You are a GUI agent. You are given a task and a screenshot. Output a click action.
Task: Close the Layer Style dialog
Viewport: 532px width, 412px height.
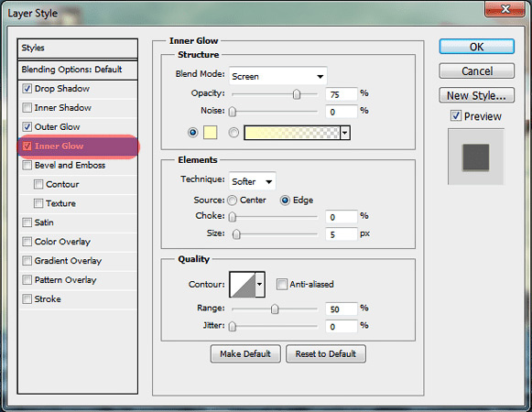click(x=505, y=9)
